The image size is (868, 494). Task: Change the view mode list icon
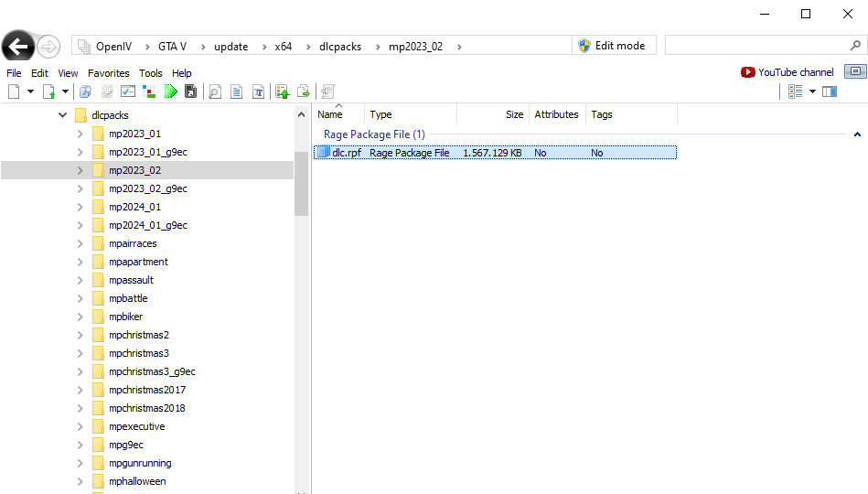pyautogui.click(x=796, y=91)
